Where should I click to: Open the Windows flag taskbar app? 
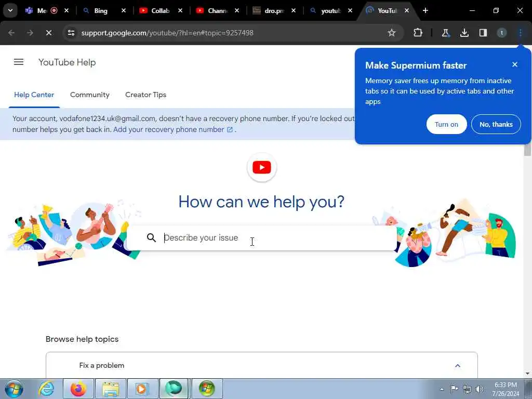click(x=207, y=389)
